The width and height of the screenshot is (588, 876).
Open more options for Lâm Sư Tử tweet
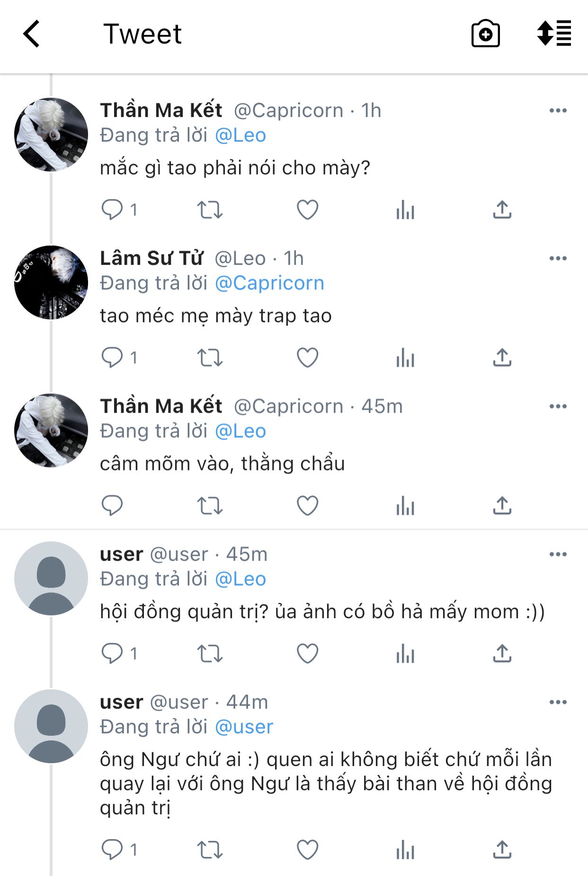coord(558,259)
